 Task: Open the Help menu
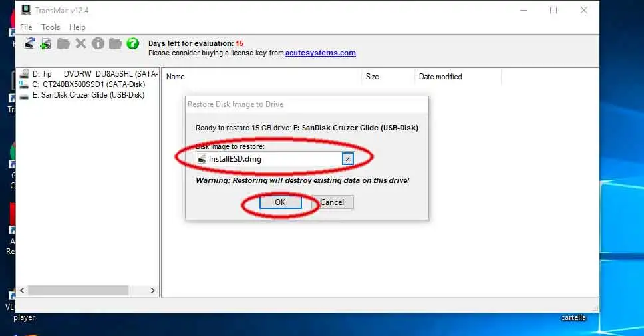click(77, 27)
